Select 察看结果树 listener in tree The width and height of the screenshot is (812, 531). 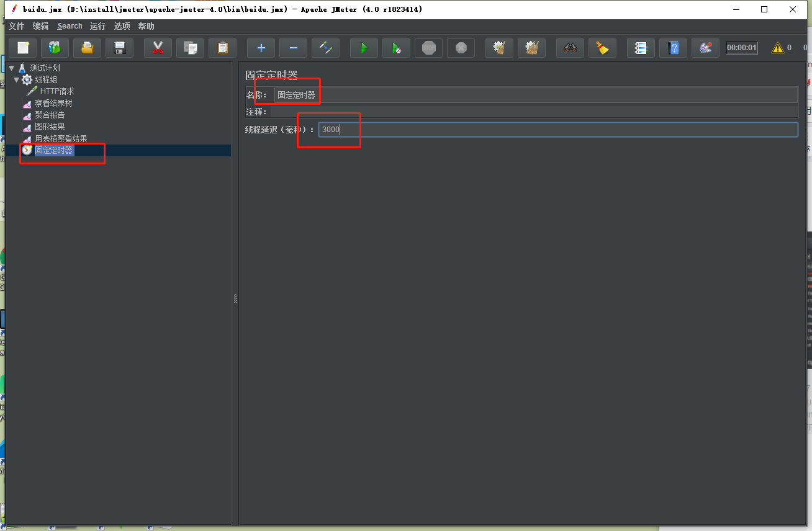(x=53, y=103)
